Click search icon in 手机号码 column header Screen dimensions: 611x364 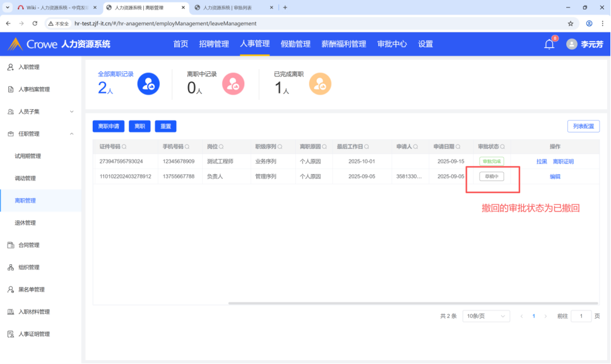[x=187, y=147]
